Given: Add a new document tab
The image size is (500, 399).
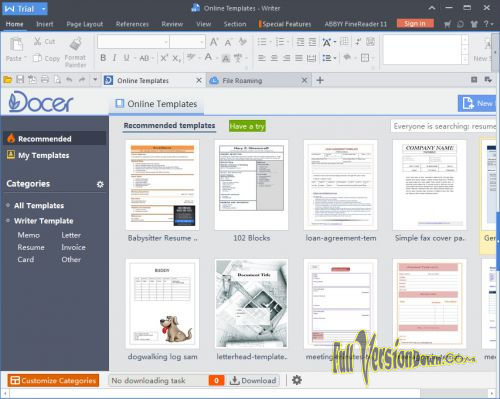Looking at the screenshot, I should point(320,80).
